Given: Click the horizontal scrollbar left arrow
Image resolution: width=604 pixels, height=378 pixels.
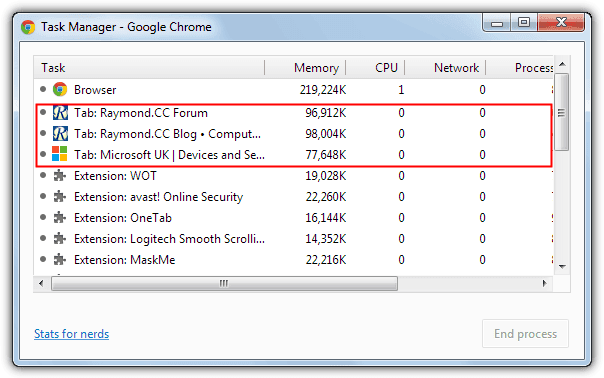Looking at the screenshot, I should point(41,284).
